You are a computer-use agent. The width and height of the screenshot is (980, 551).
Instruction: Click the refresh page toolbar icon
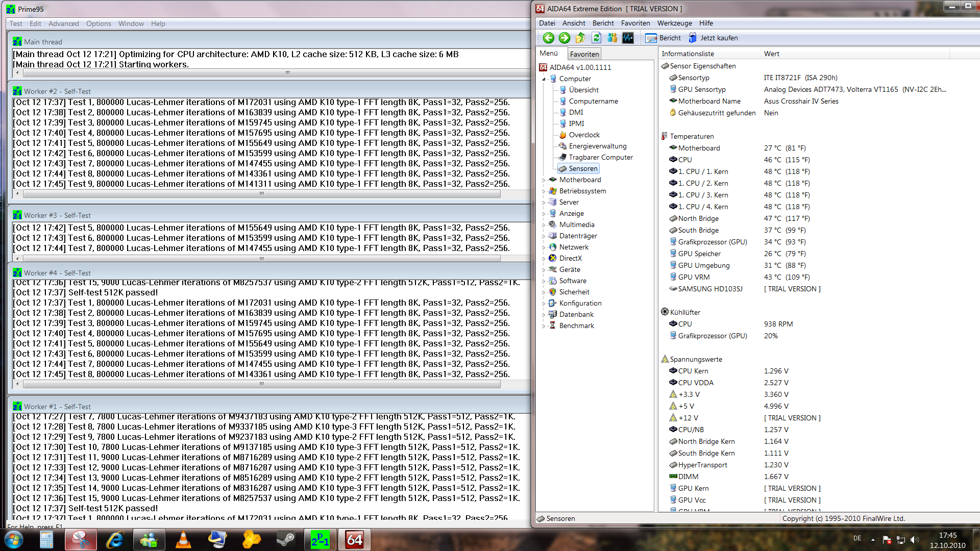(596, 38)
